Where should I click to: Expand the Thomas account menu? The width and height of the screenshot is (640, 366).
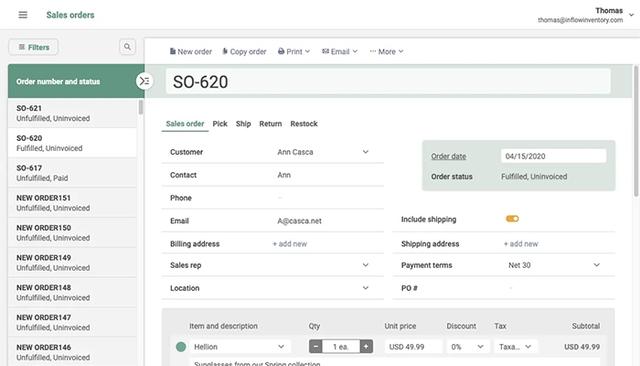point(631,15)
